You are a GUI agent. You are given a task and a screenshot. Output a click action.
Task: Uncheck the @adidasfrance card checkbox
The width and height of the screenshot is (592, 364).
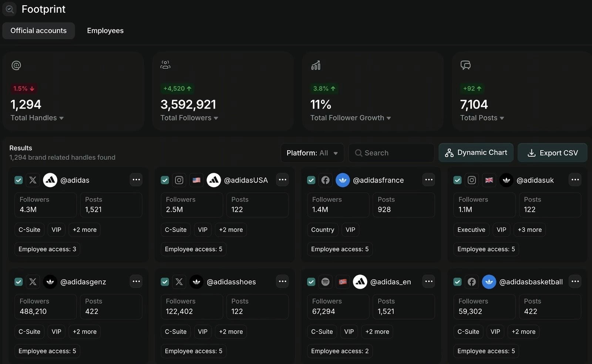[x=311, y=180]
